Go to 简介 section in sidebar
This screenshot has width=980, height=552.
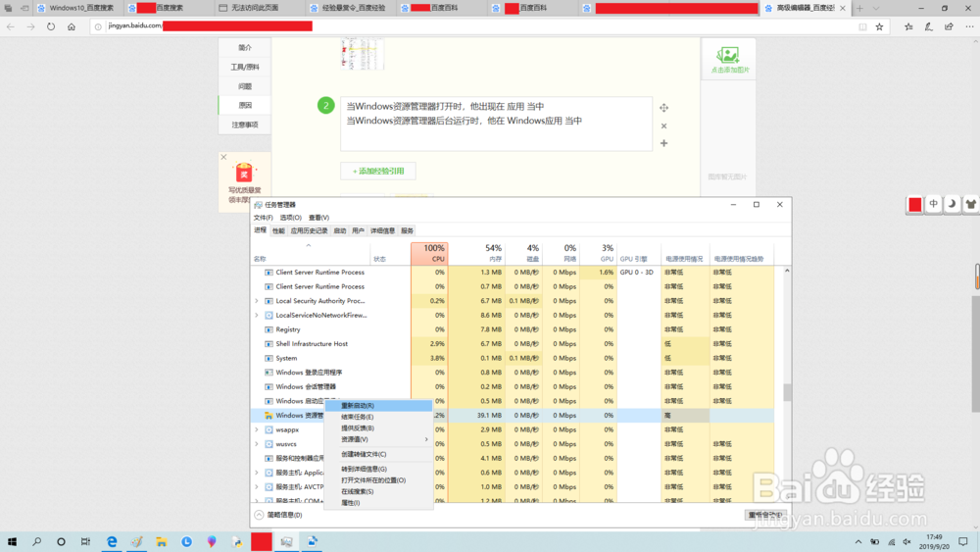(x=244, y=47)
